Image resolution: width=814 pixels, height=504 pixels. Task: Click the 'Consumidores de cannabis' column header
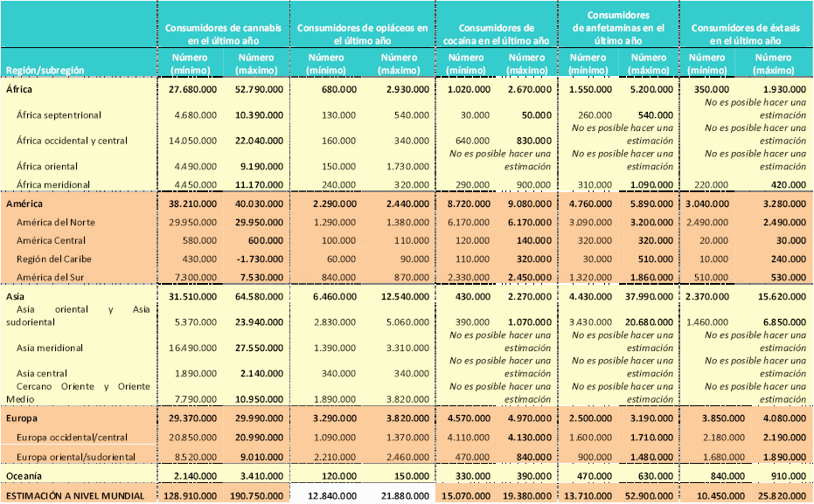click(224, 34)
